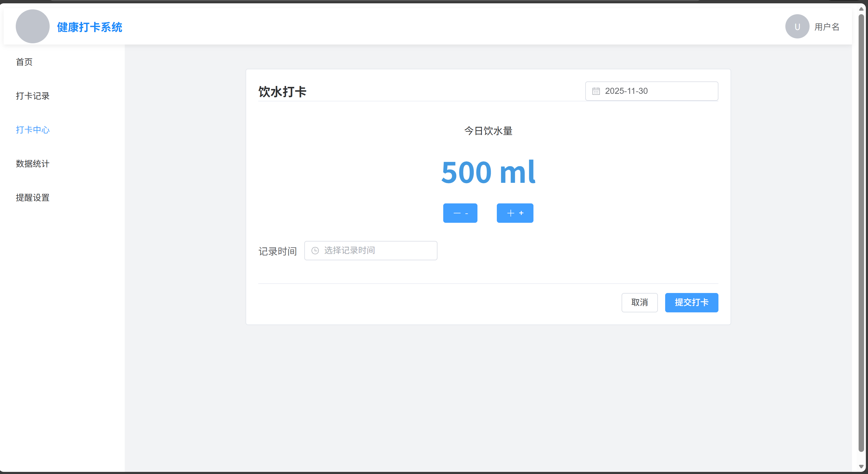
Task: Click the gray logo circle beside system title
Action: tap(32, 26)
